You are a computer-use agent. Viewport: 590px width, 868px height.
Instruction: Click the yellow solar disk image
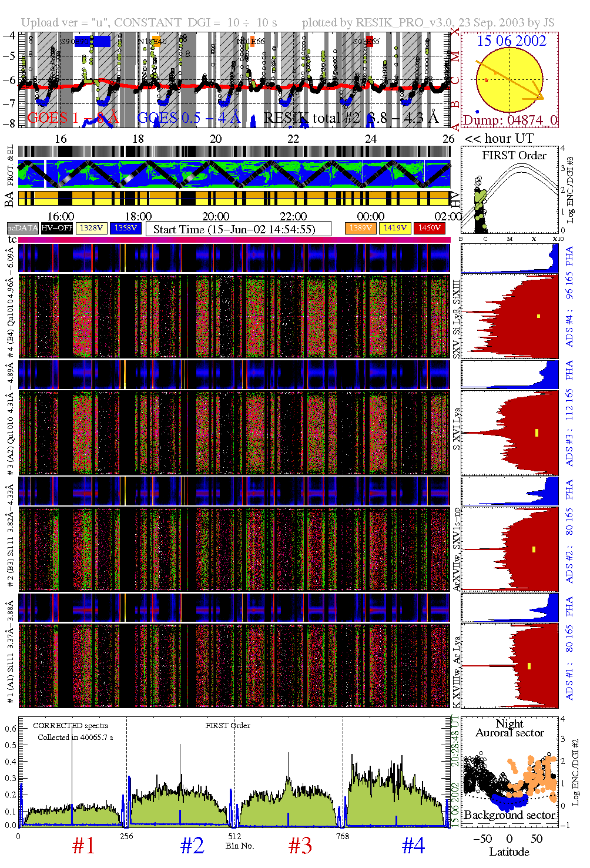click(x=509, y=80)
